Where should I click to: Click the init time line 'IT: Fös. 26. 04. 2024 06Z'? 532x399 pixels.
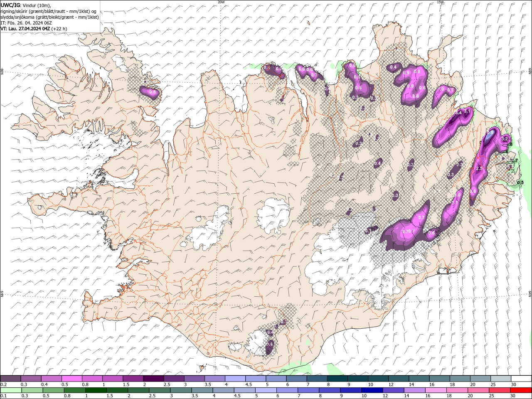click(26, 23)
